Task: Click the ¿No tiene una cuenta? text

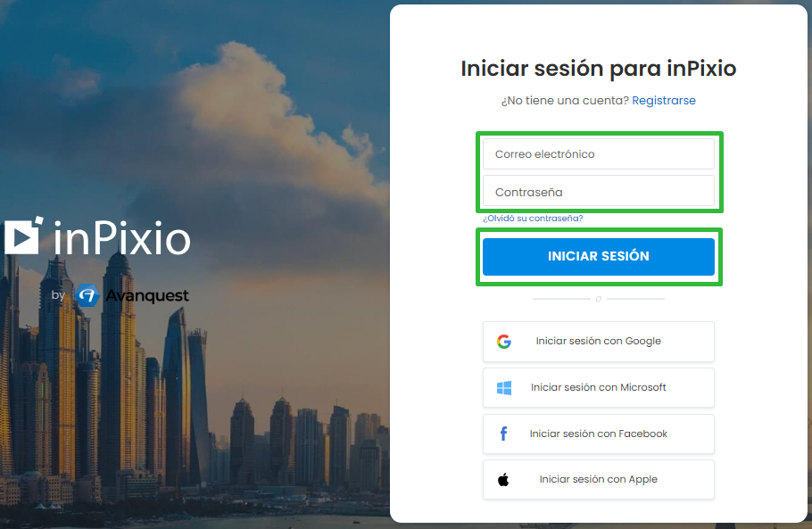Action: click(x=565, y=101)
